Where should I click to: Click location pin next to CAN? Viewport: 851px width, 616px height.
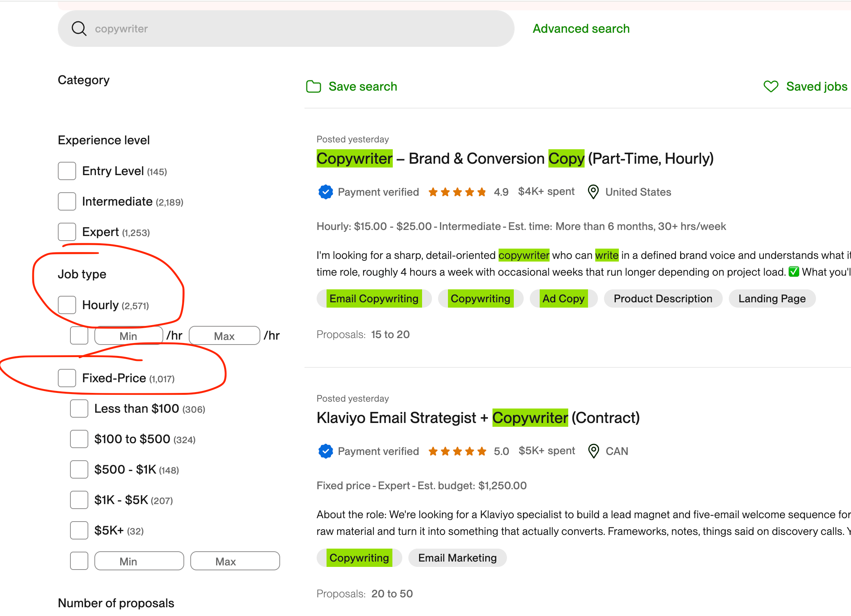coord(593,451)
